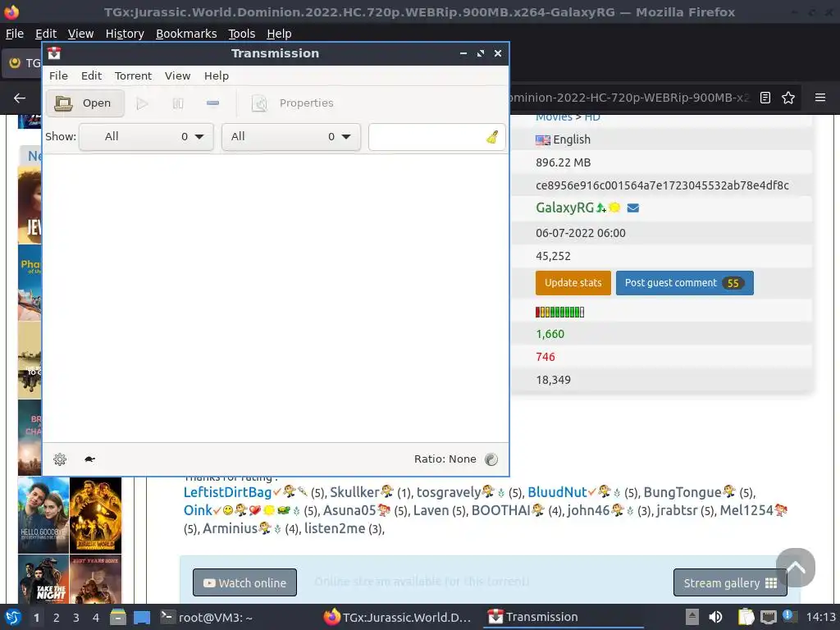Screen dimensions: 840x630
Task: Open Firefox Bookmarks menu
Action: (186, 34)
